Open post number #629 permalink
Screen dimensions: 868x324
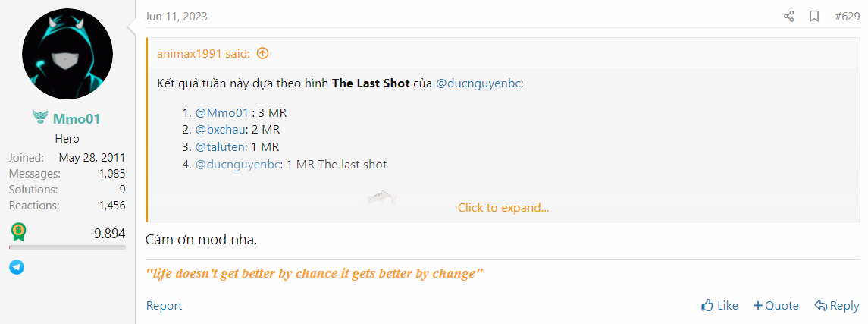(x=847, y=17)
